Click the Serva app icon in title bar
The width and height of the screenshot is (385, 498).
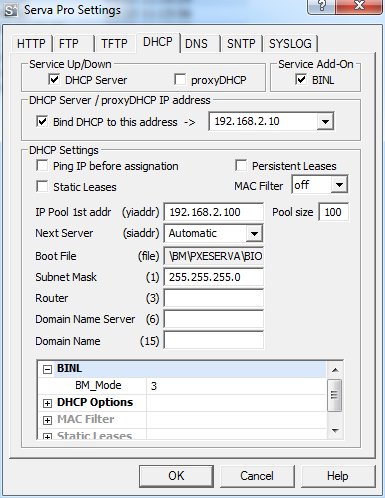[11, 10]
